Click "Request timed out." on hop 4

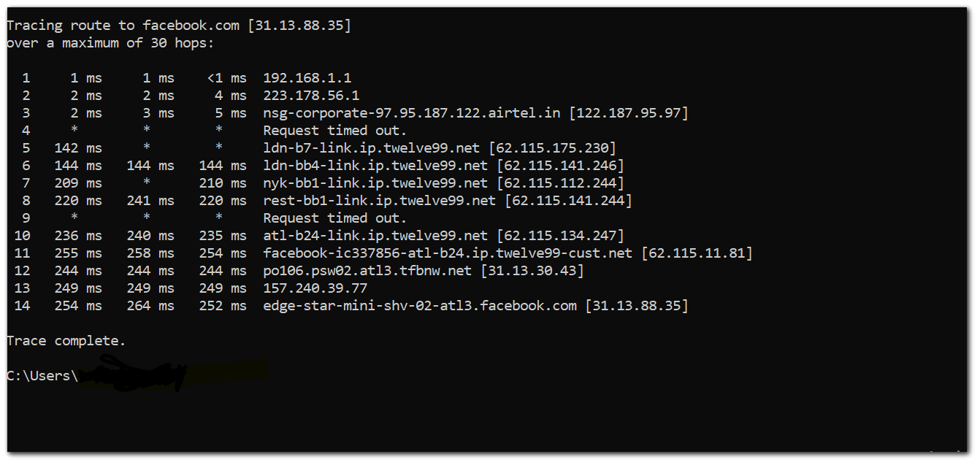(335, 131)
